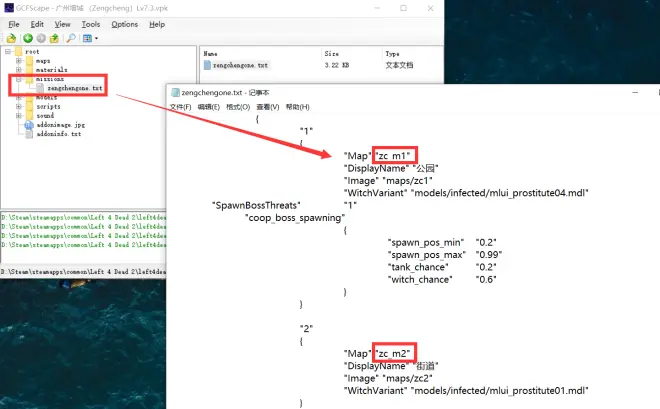Click the Open package toolbar icon
The image size is (660, 409).
(x=9, y=38)
